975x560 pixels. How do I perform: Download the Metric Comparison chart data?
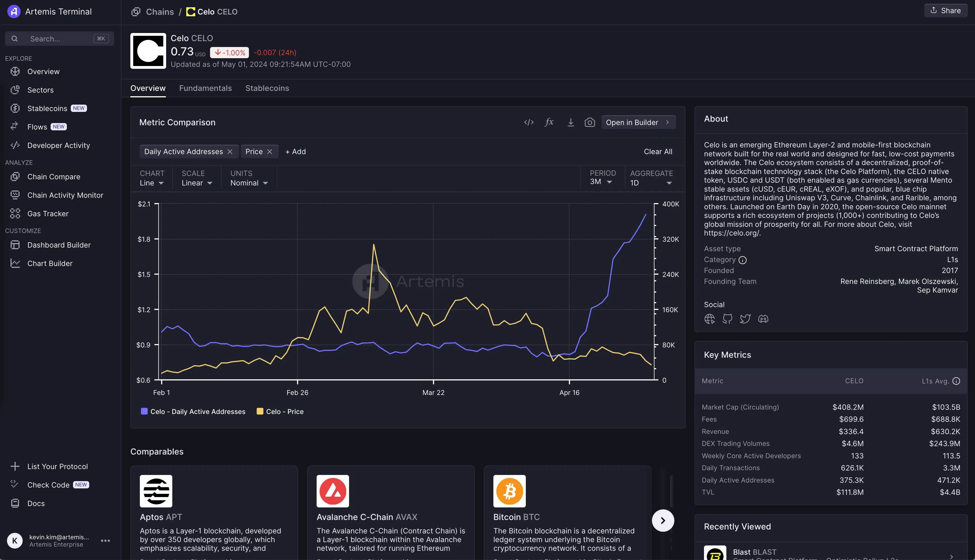tap(571, 122)
